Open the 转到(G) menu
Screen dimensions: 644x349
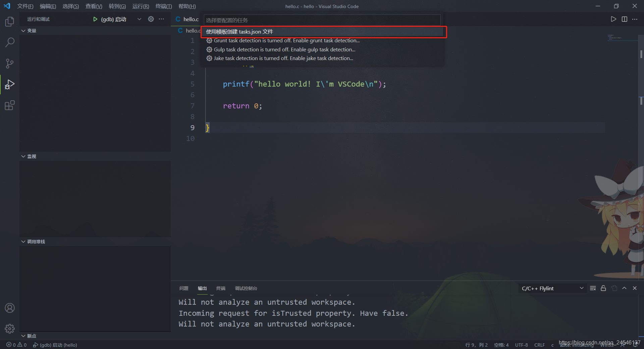117,6
